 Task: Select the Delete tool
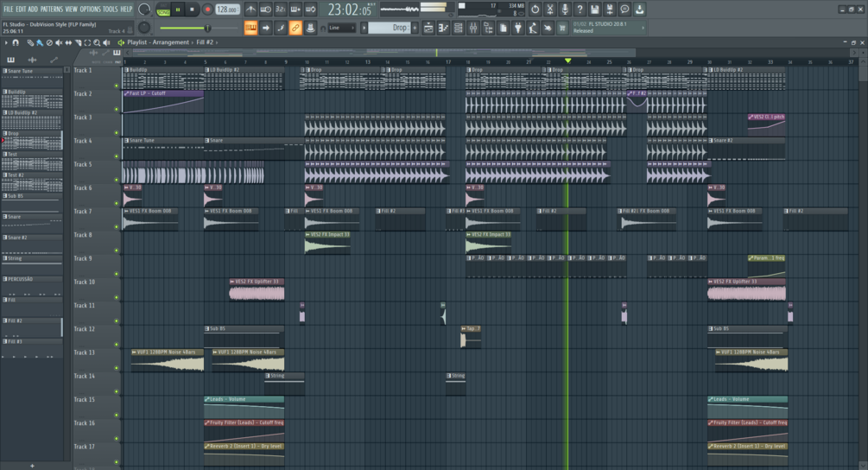tap(49, 42)
